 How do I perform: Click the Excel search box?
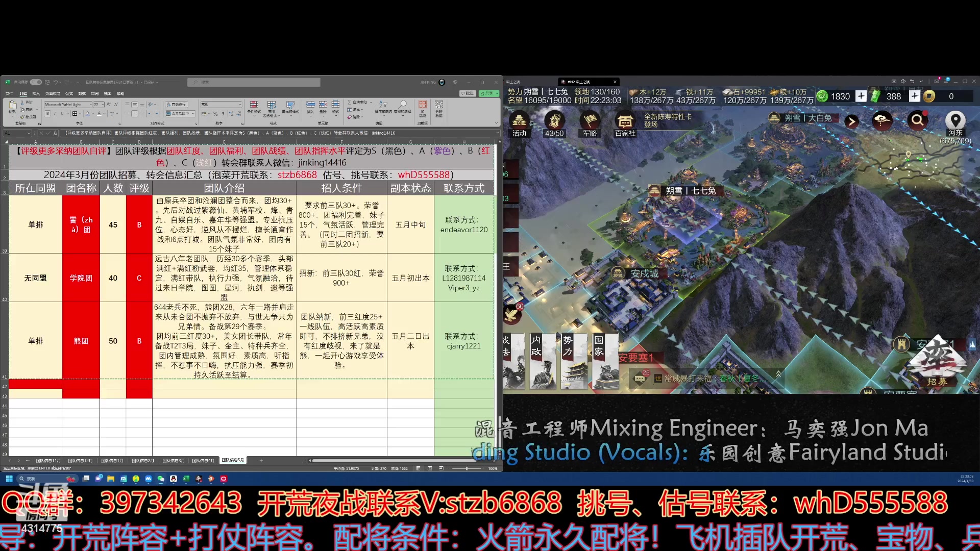(x=254, y=82)
